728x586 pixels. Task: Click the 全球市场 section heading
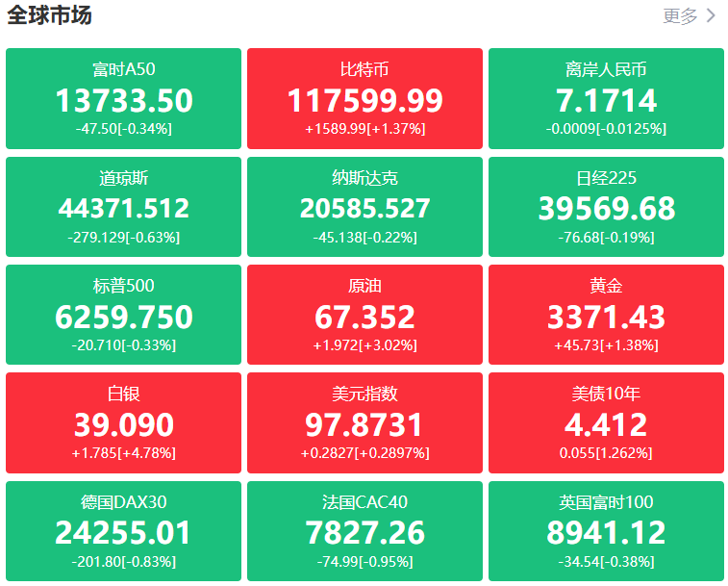[x=49, y=15]
